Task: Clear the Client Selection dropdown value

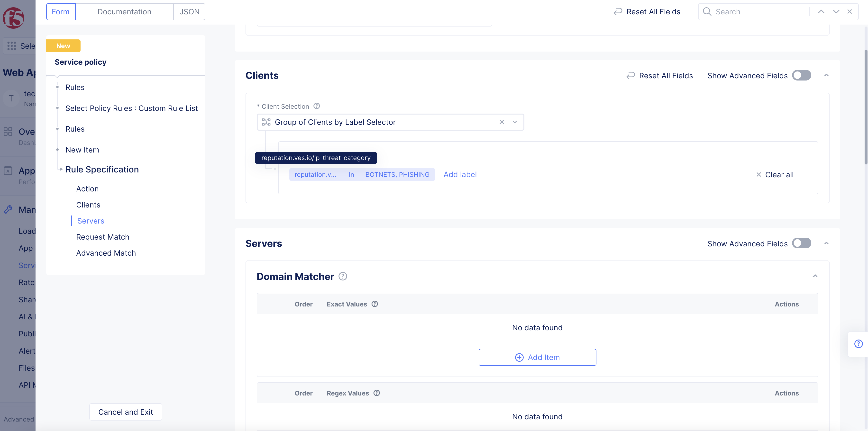Action: click(x=502, y=122)
